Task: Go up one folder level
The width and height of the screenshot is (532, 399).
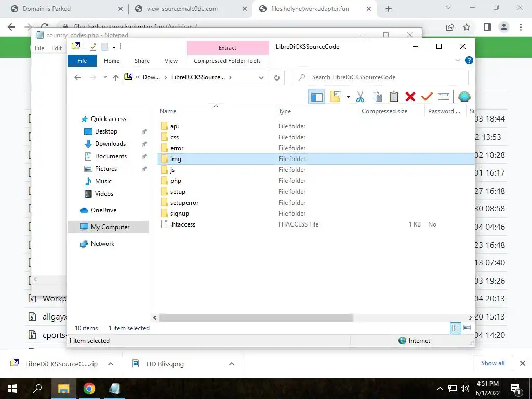Action: [x=116, y=78]
